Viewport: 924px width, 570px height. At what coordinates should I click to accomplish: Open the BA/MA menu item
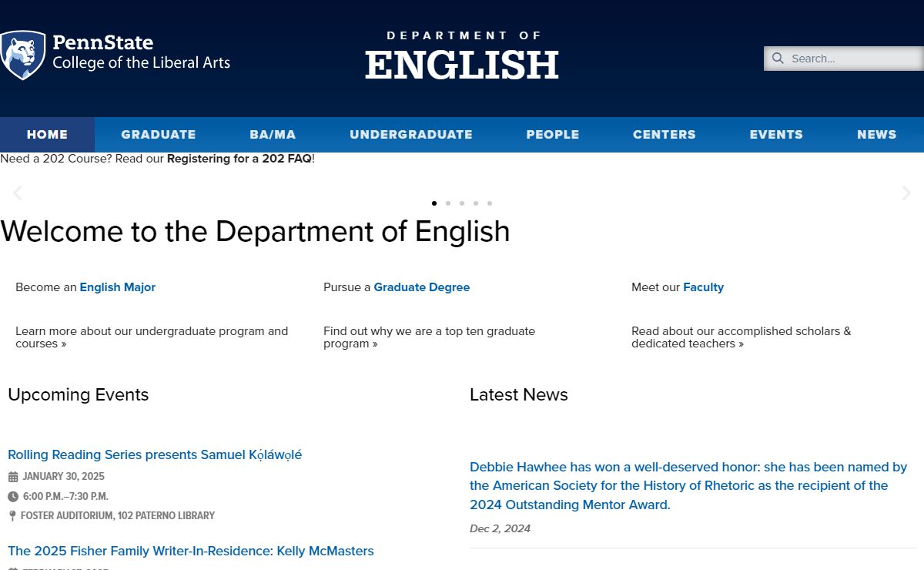[273, 135]
